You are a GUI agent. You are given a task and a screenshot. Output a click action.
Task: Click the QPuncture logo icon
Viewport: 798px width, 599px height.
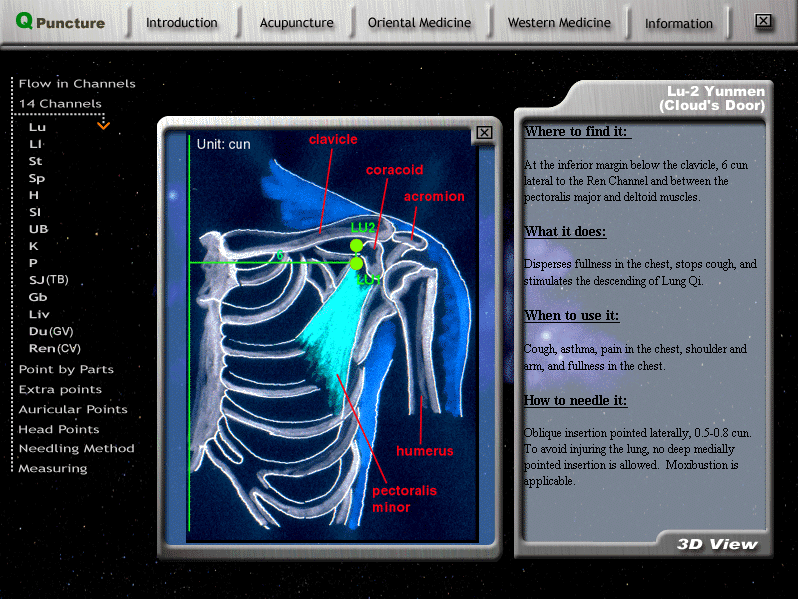tap(24, 21)
